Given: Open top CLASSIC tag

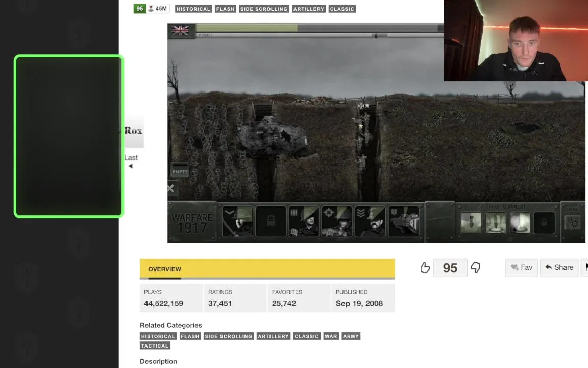Looking at the screenshot, I should tap(342, 9).
